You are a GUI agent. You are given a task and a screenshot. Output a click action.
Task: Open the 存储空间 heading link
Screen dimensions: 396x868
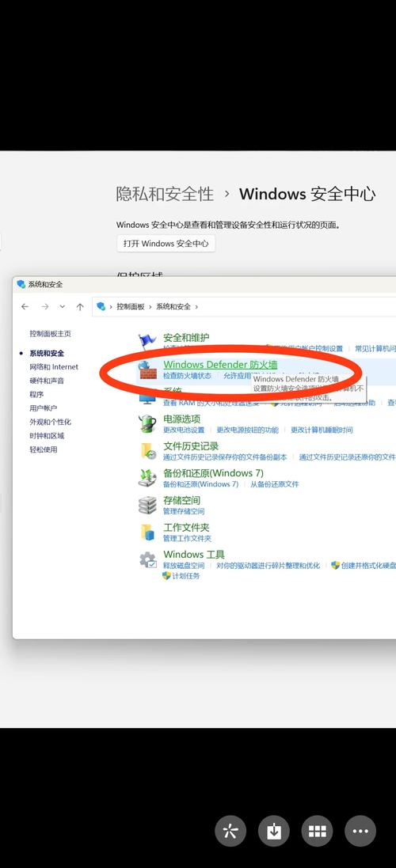pyautogui.click(x=181, y=500)
